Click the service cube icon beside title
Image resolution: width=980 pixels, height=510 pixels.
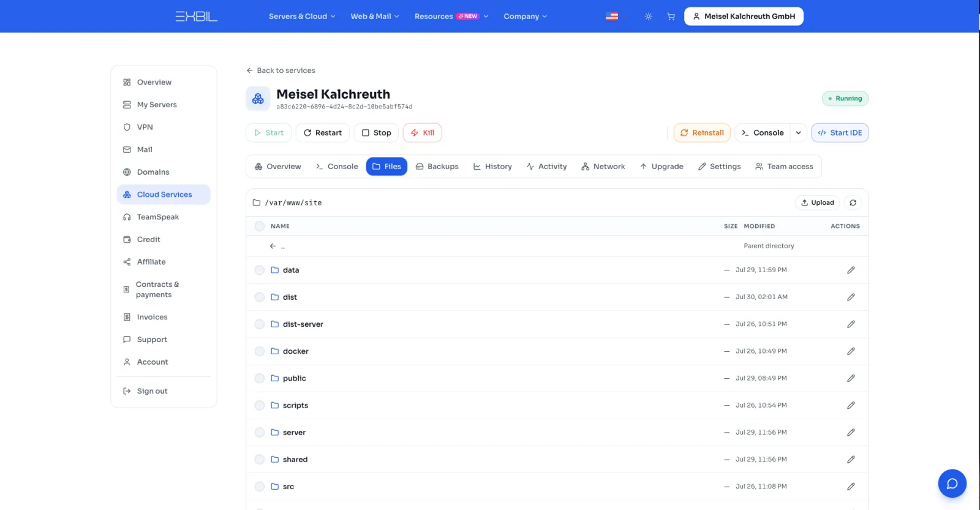pos(258,98)
